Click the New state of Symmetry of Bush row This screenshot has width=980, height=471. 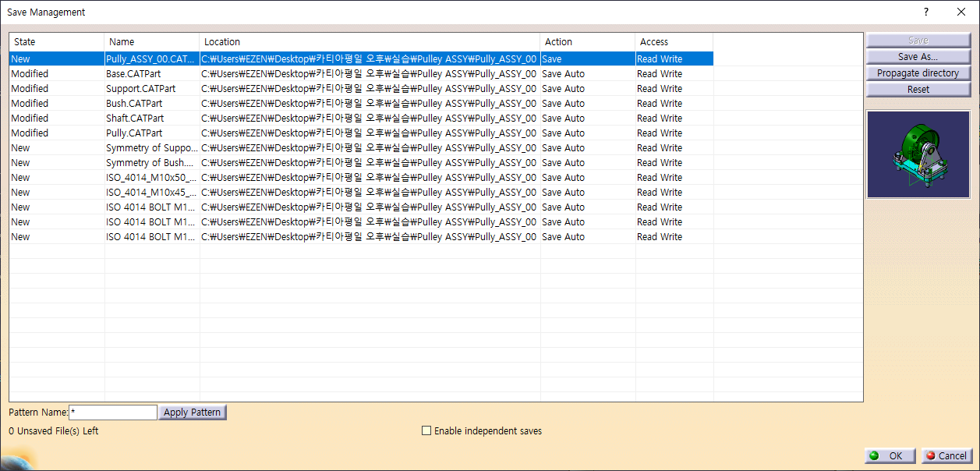[20, 162]
